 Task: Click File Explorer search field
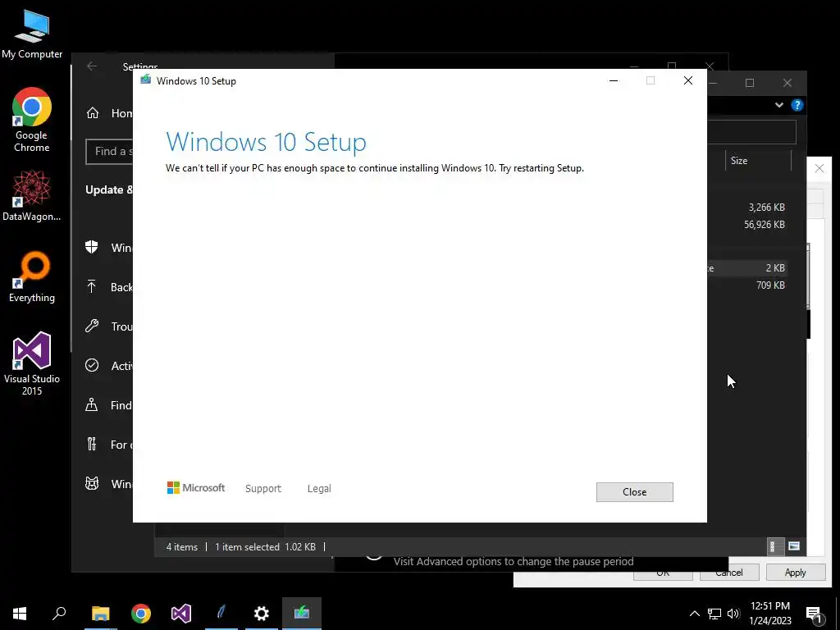(x=751, y=132)
